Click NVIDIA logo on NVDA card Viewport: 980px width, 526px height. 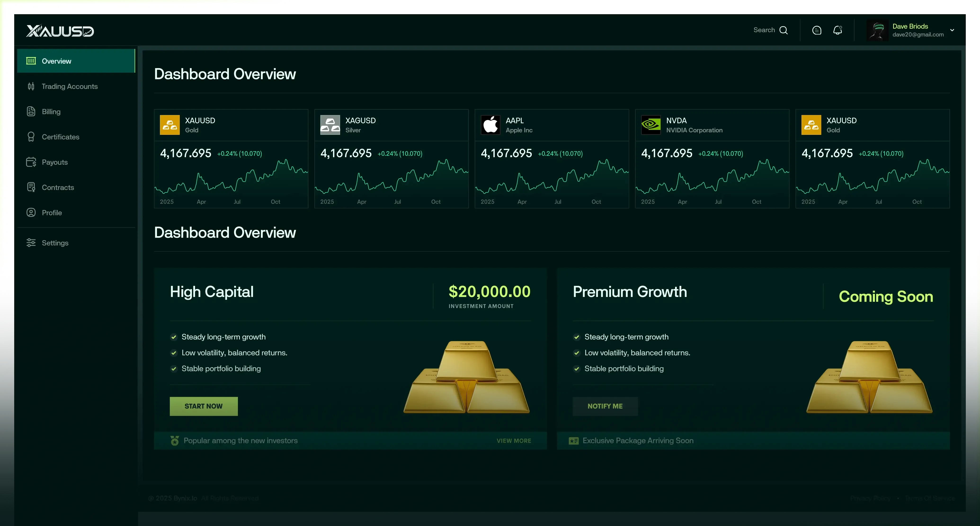coord(651,125)
